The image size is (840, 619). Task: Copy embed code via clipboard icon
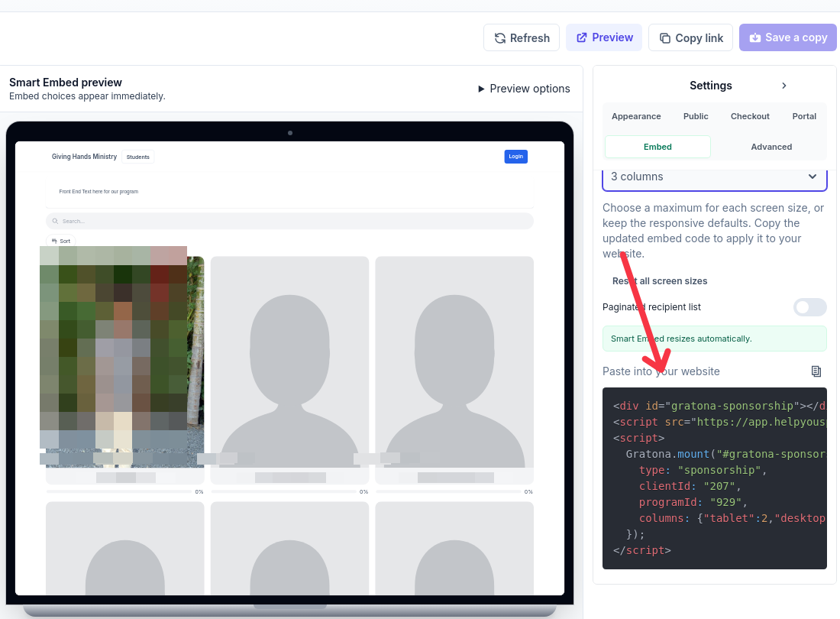[x=816, y=371]
